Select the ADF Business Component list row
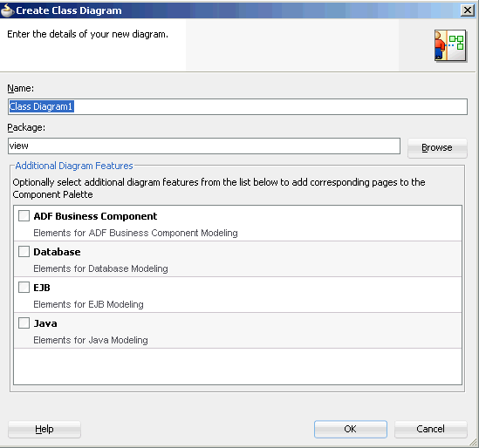This screenshot has height=448, width=479. click(x=237, y=223)
